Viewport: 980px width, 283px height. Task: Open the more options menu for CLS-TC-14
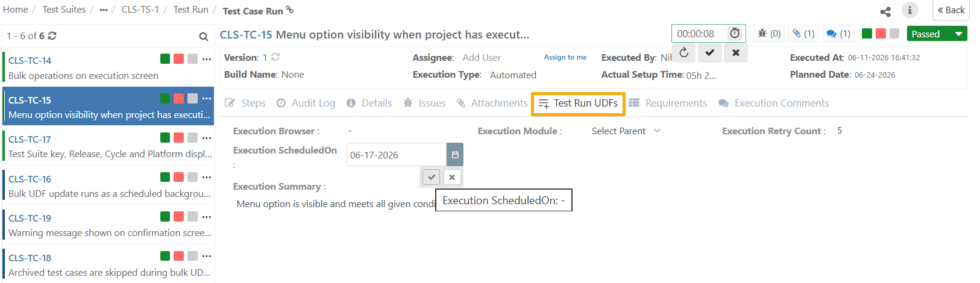coord(207,59)
